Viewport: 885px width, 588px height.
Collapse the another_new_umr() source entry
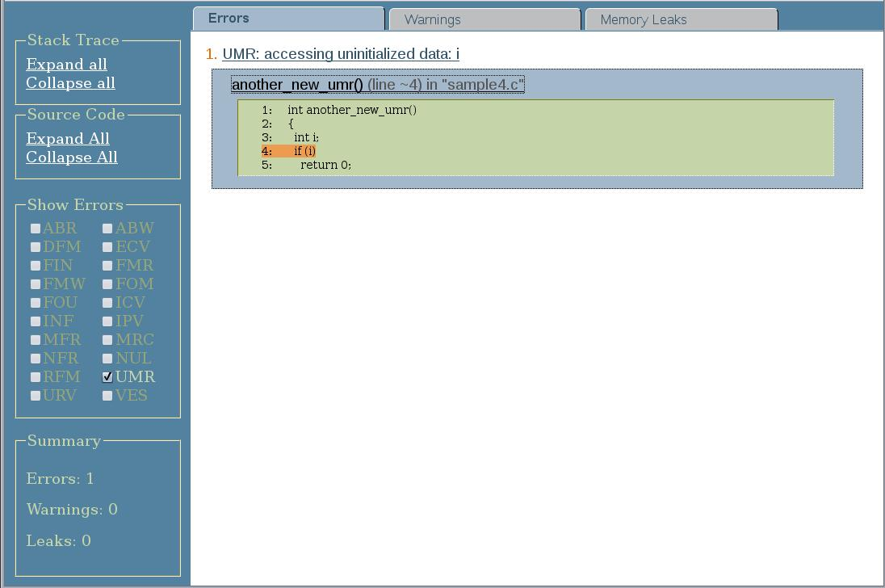point(378,85)
